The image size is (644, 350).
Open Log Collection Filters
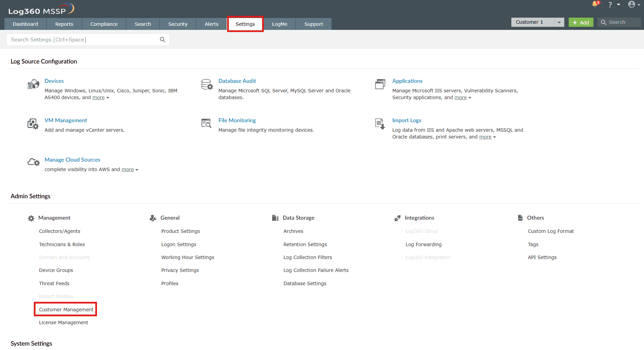[308, 257]
